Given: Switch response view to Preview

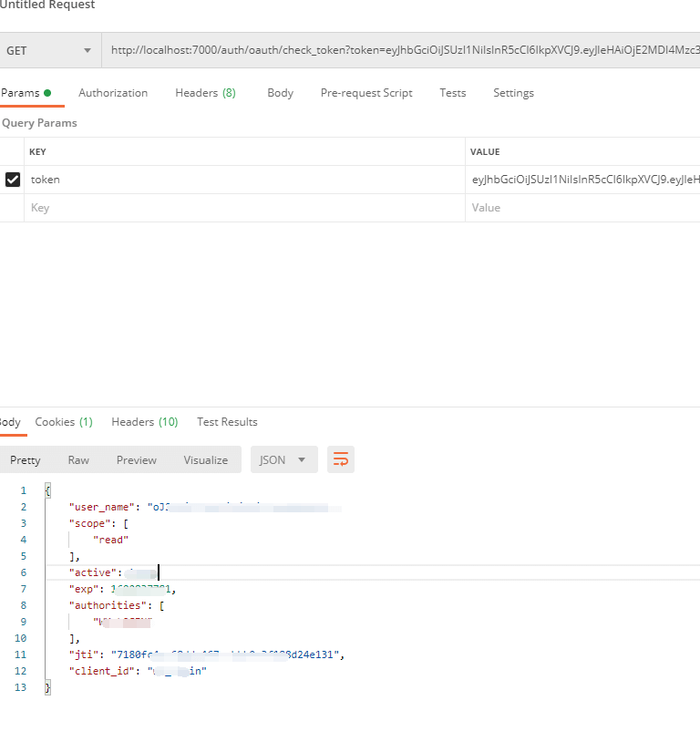Looking at the screenshot, I should tap(137, 460).
